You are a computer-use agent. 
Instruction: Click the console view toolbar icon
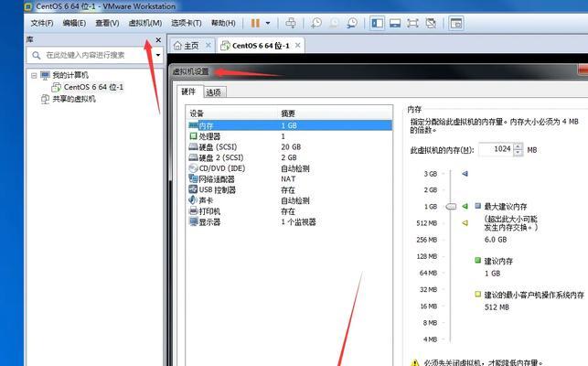click(456, 23)
